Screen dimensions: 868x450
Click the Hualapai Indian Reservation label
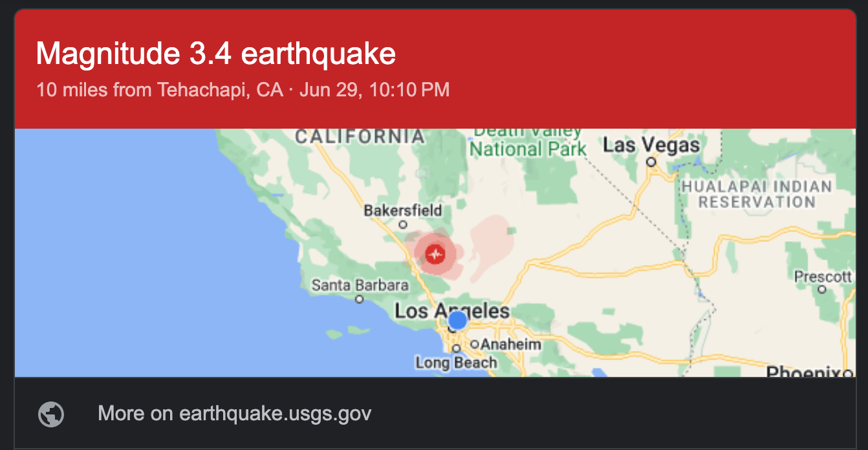tap(757, 195)
